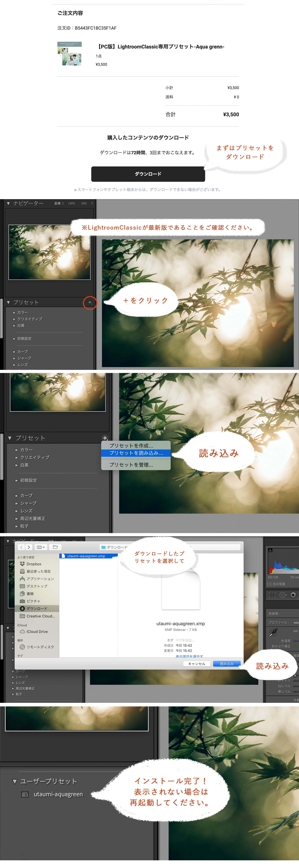
Task: Click the product thumbnail on the order page
Action: click(x=69, y=54)
